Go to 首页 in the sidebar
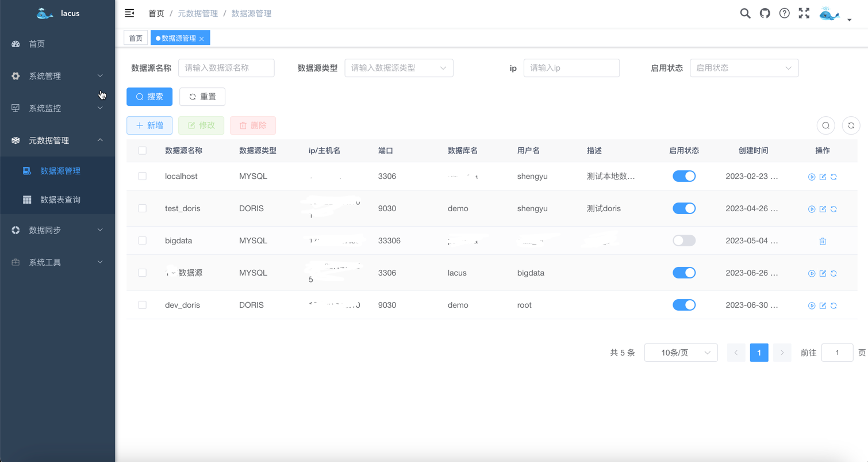Screen dimensions: 868x462 click(x=57, y=44)
